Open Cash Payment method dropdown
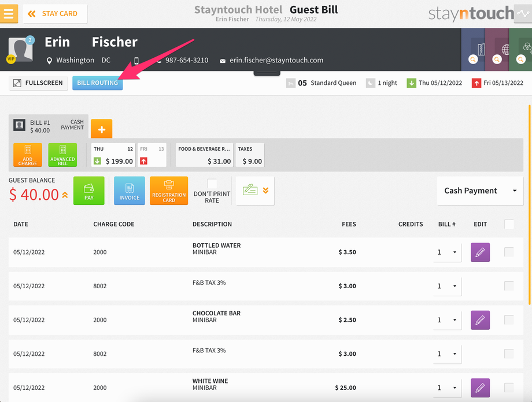 point(480,191)
